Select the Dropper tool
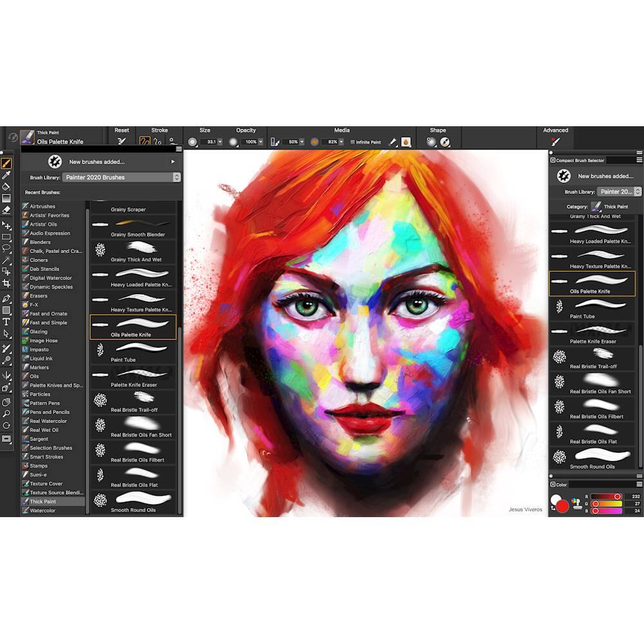Image resolution: width=644 pixels, height=644 pixels. tap(7, 176)
